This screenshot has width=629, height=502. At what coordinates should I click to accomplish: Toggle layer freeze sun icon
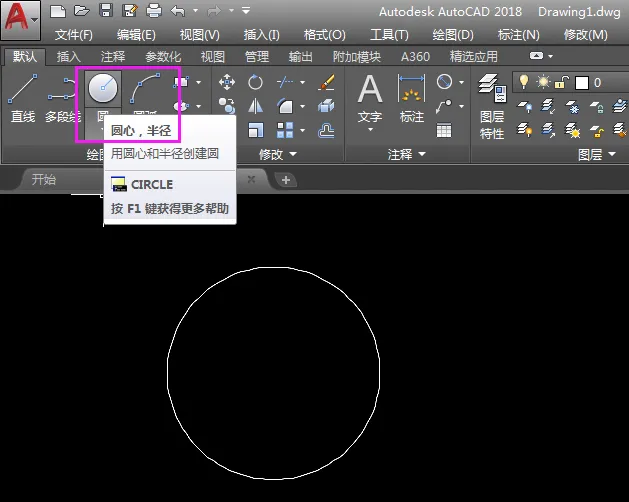point(543,82)
